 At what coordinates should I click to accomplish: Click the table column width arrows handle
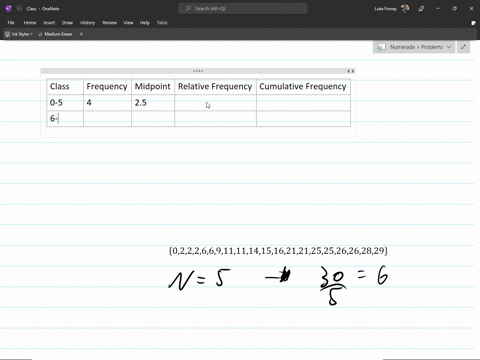351,71
